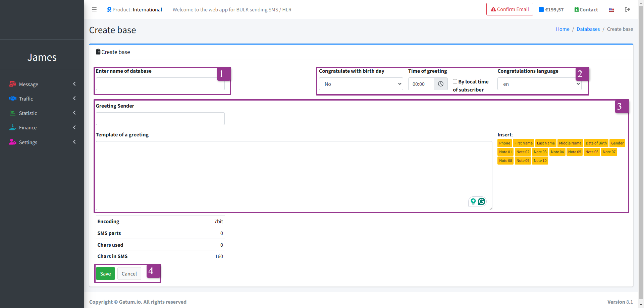Screen dimensions: 644x308
Task: Click the green lightbulb icon in the textarea
Action: point(473,201)
